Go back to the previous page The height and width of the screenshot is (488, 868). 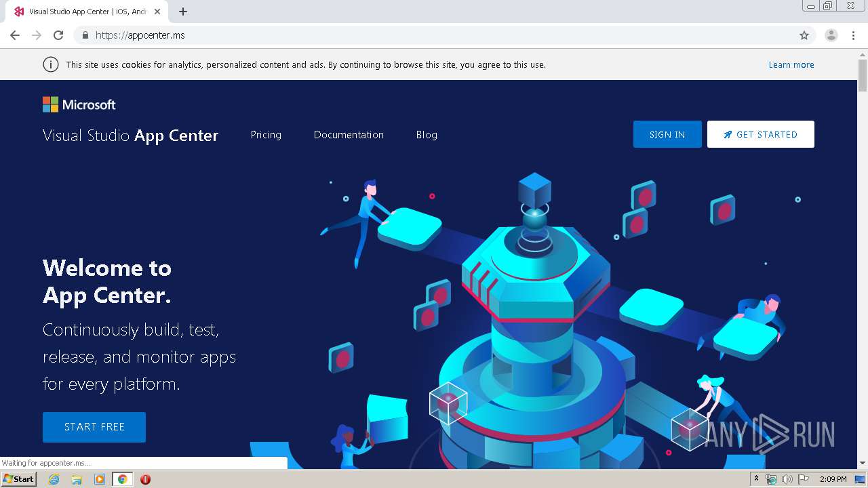pos(15,35)
